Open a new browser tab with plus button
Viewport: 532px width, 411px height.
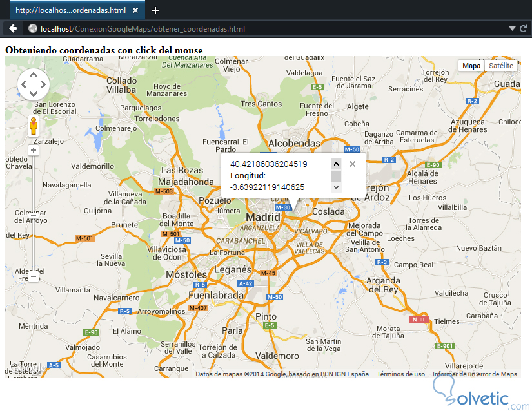tap(155, 10)
